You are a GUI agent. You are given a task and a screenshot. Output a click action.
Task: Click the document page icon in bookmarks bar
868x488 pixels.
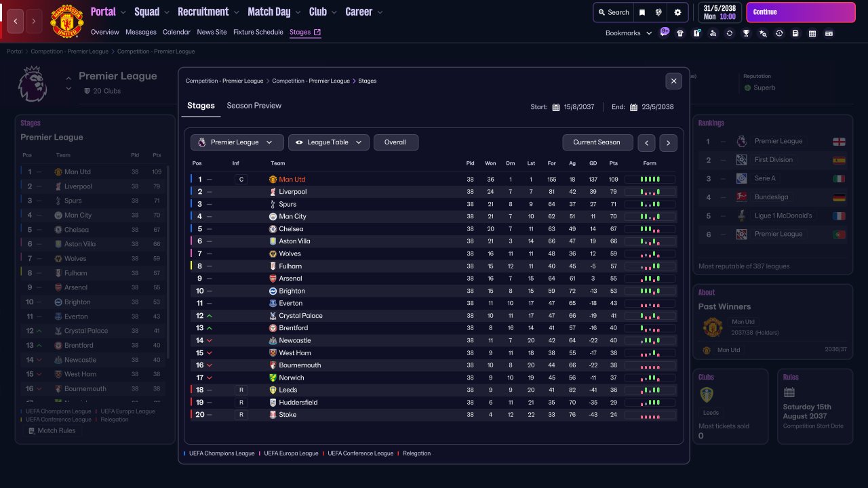pos(795,33)
